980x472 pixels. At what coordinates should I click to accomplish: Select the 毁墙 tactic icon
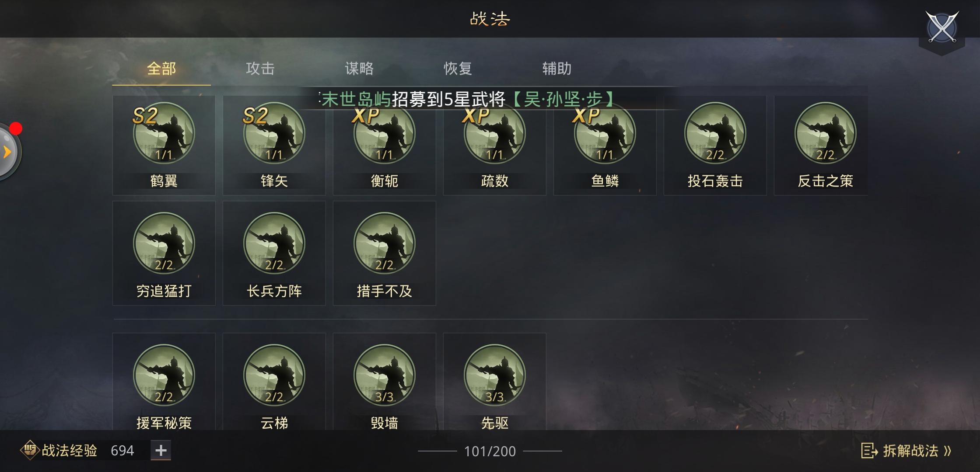(384, 375)
